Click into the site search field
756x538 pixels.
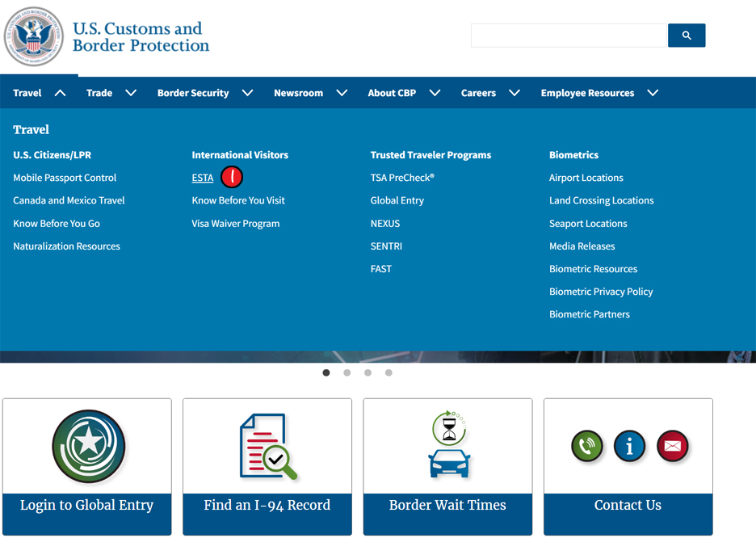(569, 36)
